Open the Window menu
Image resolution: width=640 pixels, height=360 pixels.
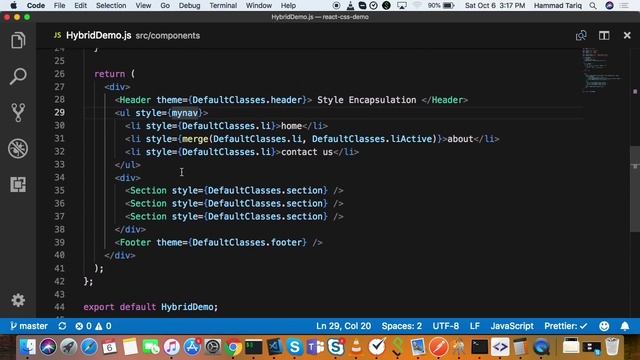(x=259, y=5)
